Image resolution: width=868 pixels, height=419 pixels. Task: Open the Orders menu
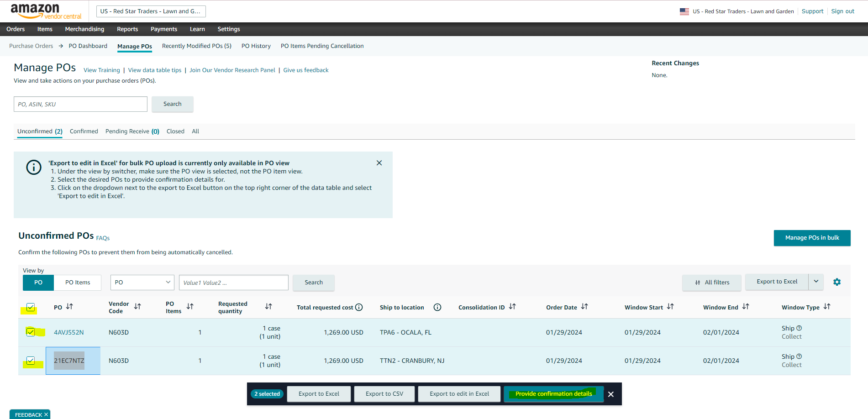click(x=16, y=29)
